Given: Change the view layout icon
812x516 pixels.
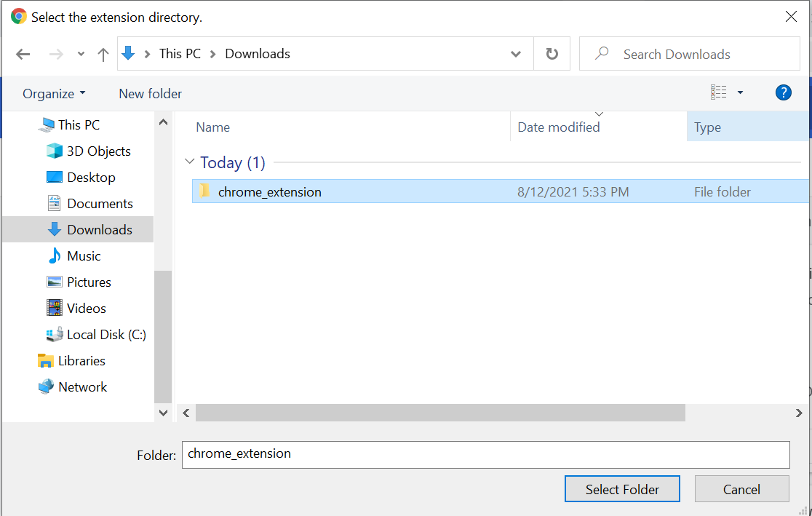Looking at the screenshot, I should (x=718, y=92).
